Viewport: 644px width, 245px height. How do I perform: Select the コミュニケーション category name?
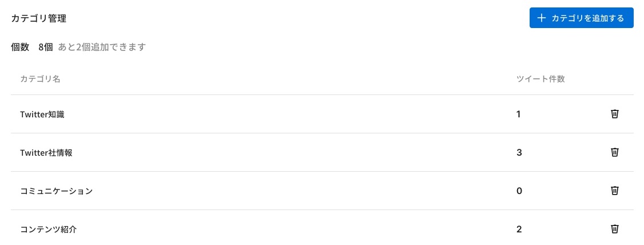[56, 191]
